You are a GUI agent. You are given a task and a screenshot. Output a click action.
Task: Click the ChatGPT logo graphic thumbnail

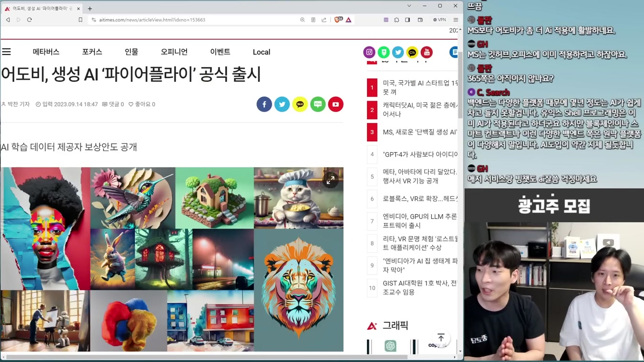(391, 346)
